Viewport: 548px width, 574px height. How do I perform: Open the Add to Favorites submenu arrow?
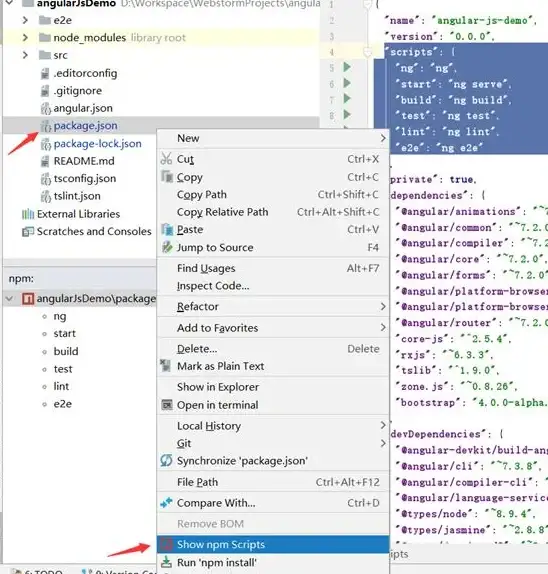[x=383, y=327]
